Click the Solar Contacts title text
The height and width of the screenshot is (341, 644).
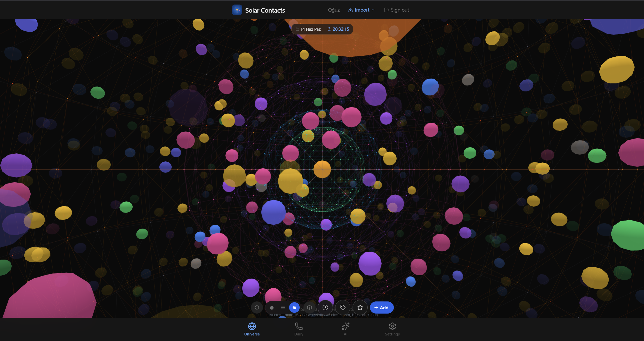pos(265,10)
